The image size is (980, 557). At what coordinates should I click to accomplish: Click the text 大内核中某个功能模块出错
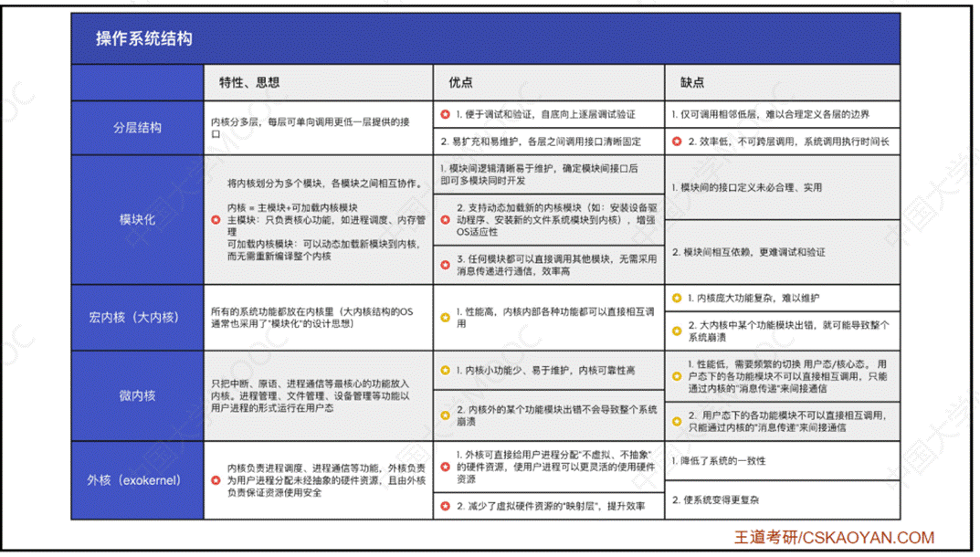click(x=788, y=331)
